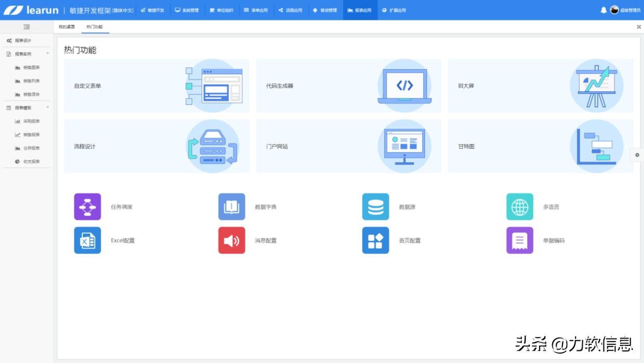Open the 敏捷开发 top menu
The image size is (644, 363).
[153, 10]
